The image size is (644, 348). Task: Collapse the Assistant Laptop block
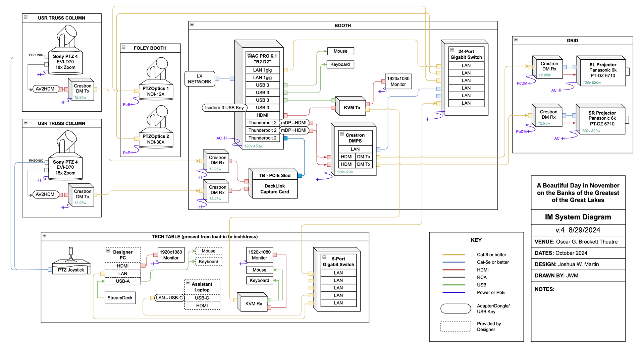click(x=188, y=283)
